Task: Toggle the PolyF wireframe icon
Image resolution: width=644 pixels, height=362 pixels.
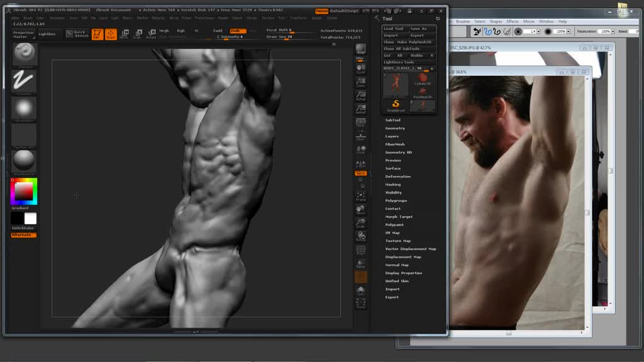Action: pyautogui.click(x=360, y=250)
